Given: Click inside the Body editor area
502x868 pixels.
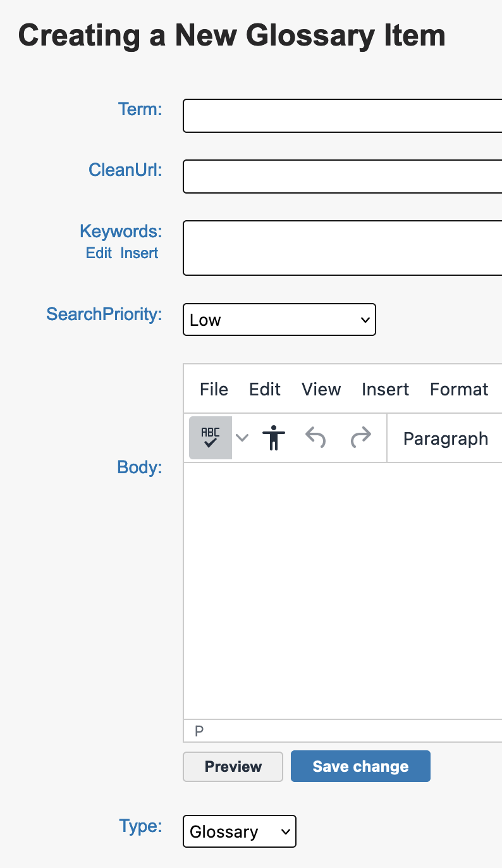Looking at the screenshot, I should tap(343, 591).
